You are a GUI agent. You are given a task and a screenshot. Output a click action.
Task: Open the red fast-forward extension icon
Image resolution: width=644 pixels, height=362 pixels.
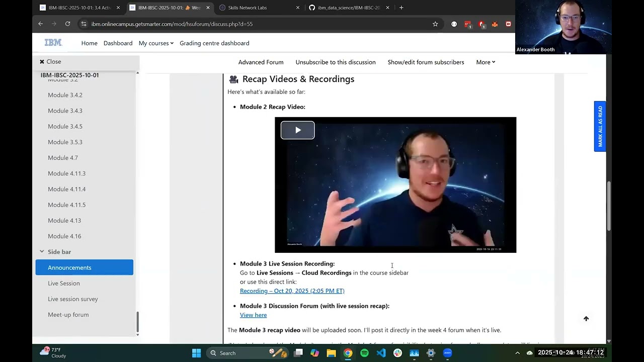coord(508,24)
